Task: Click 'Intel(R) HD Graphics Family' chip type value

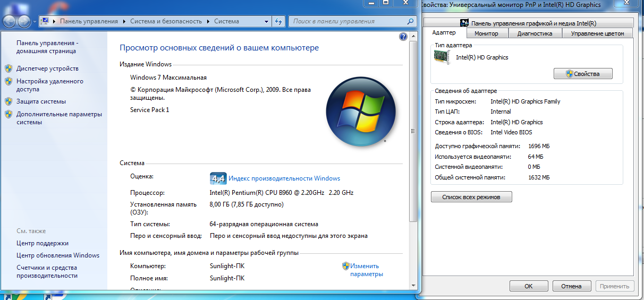Action: coord(525,101)
